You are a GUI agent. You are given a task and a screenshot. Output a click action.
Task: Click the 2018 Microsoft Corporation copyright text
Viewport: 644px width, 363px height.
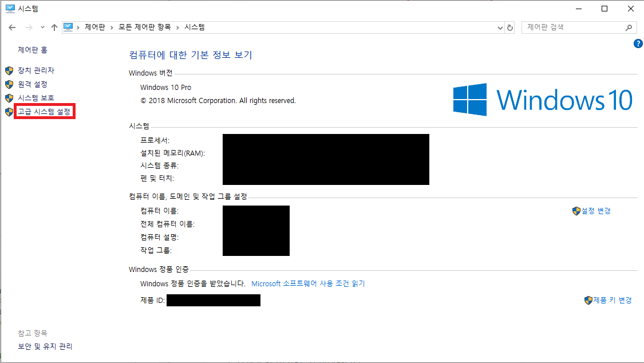[218, 100]
